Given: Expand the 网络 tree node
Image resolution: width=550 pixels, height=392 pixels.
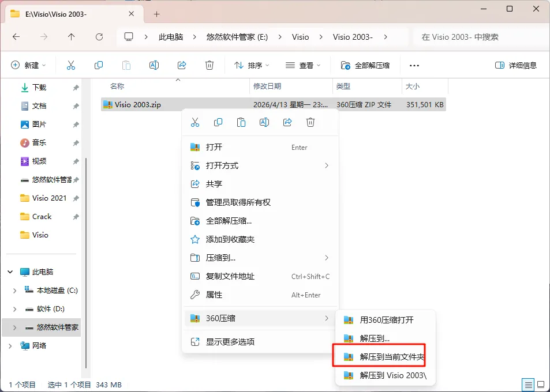Looking at the screenshot, I should pos(10,346).
